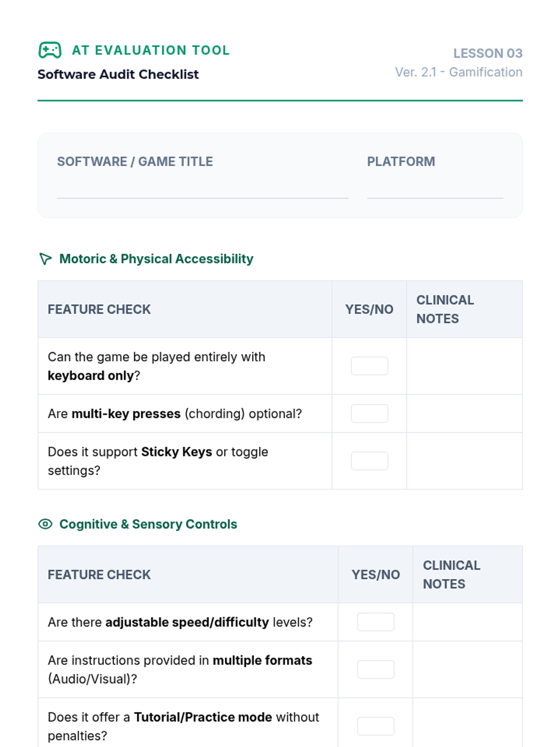Click the game controller icon in header
The height and width of the screenshot is (747, 560).
coord(50,50)
